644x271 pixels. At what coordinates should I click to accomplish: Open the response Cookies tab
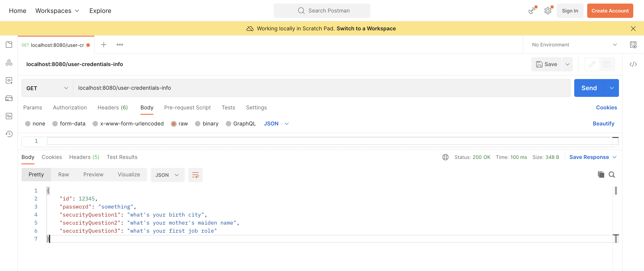52,157
